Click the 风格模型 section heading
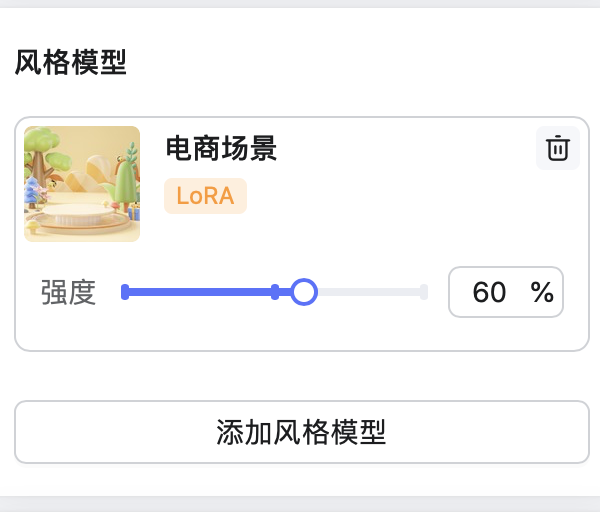Image resolution: width=600 pixels, height=516 pixels. 70,63
